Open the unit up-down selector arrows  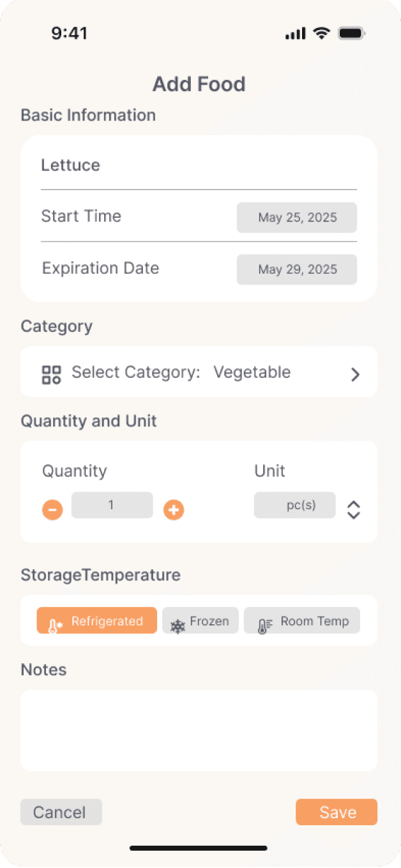tap(354, 510)
